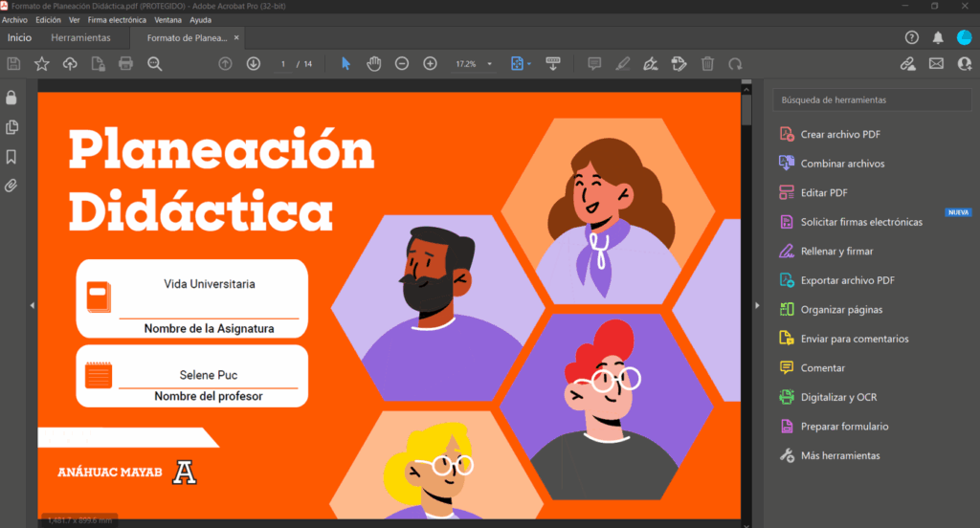The image size is (980, 528).
Task: Click the print icon in toolbar
Action: tap(125, 63)
